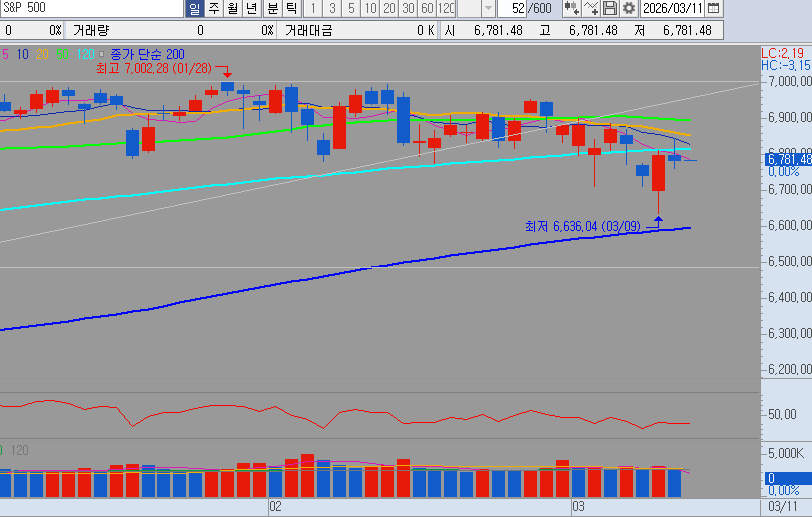Click the cyan 120 moving average label
This screenshot has width=812, height=517.
(x=85, y=54)
